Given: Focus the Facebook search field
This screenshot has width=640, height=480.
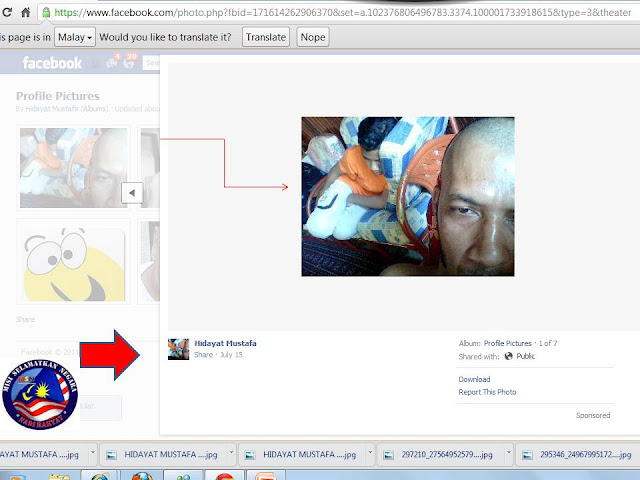Looking at the screenshot, I should (151, 63).
